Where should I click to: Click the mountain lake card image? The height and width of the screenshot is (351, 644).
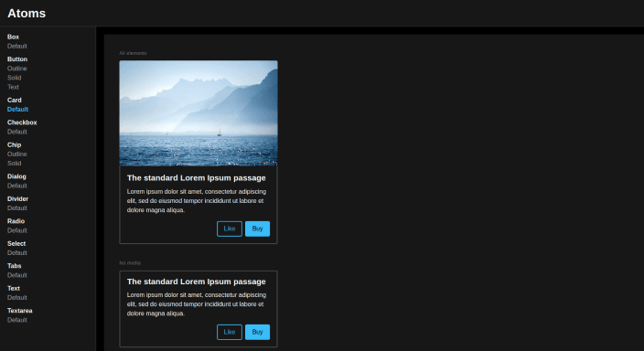199,113
